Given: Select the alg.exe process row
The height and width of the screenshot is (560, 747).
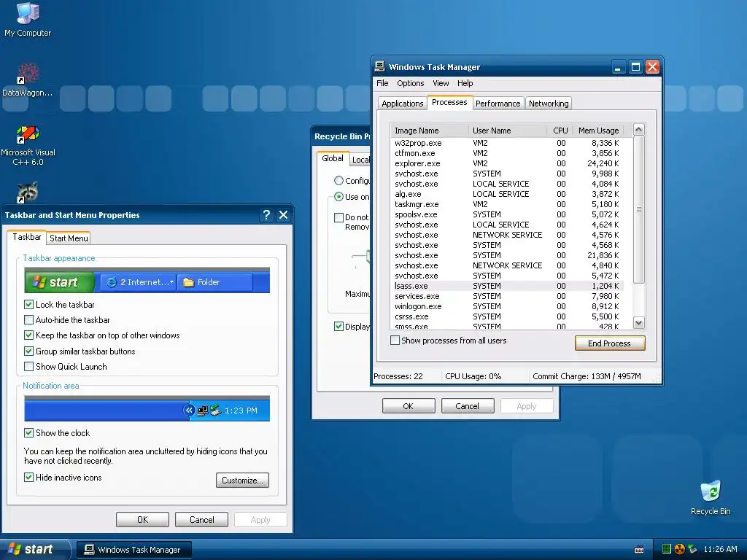Looking at the screenshot, I should pyautogui.click(x=507, y=194).
